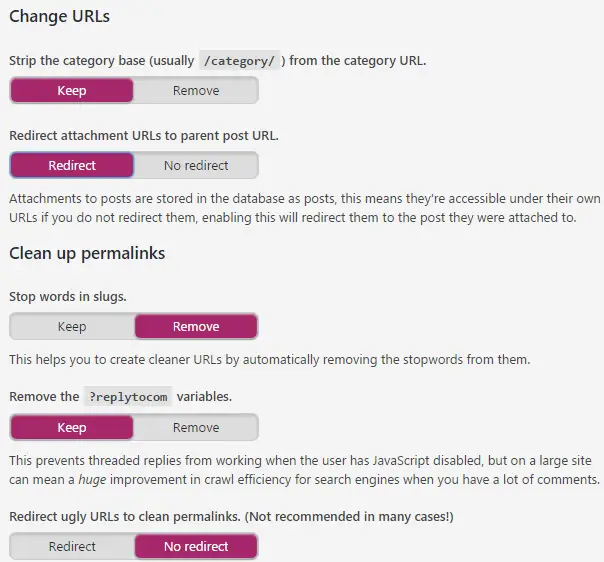
Task: Choose Remove for the category base option
Action: point(196,91)
